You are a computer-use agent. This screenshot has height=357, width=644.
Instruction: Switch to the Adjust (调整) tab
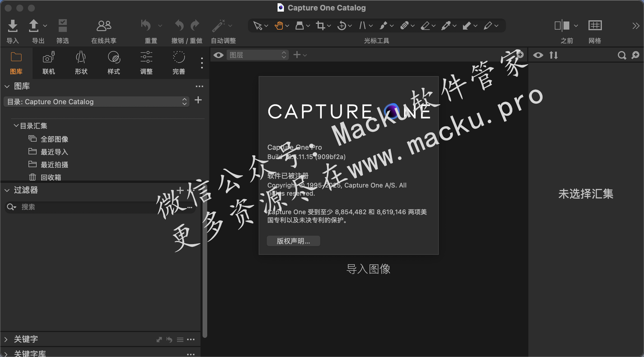pyautogui.click(x=146, y=63)
